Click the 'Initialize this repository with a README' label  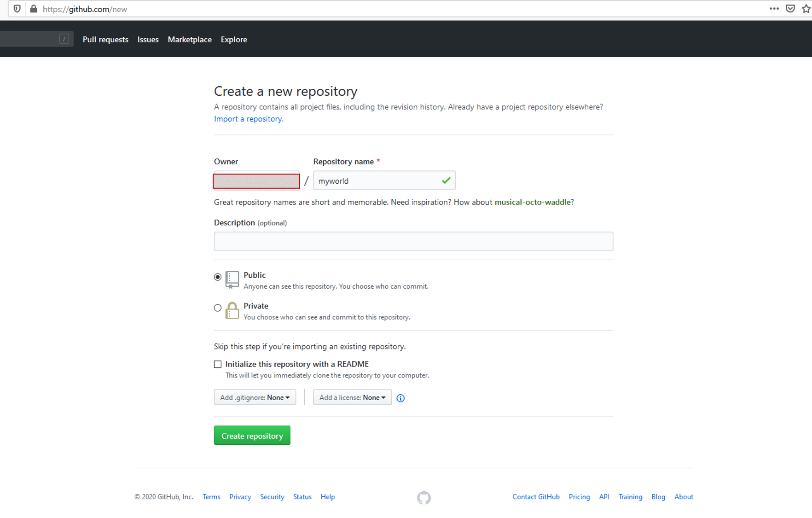point(297,364)
